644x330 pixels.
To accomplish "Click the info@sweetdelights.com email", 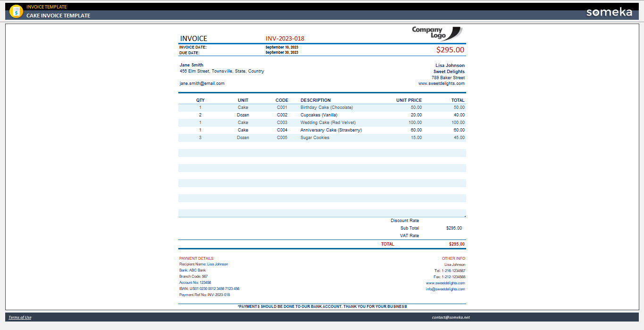I will (x=446, y=288).
